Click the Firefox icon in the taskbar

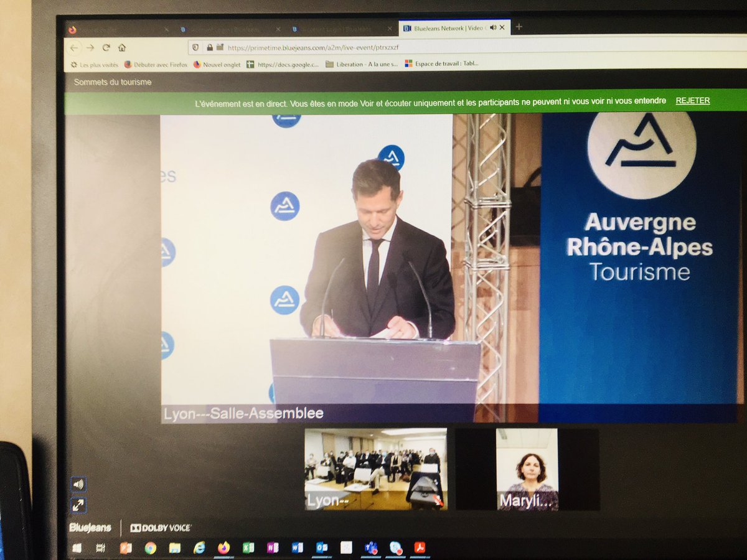coord(223,548)
